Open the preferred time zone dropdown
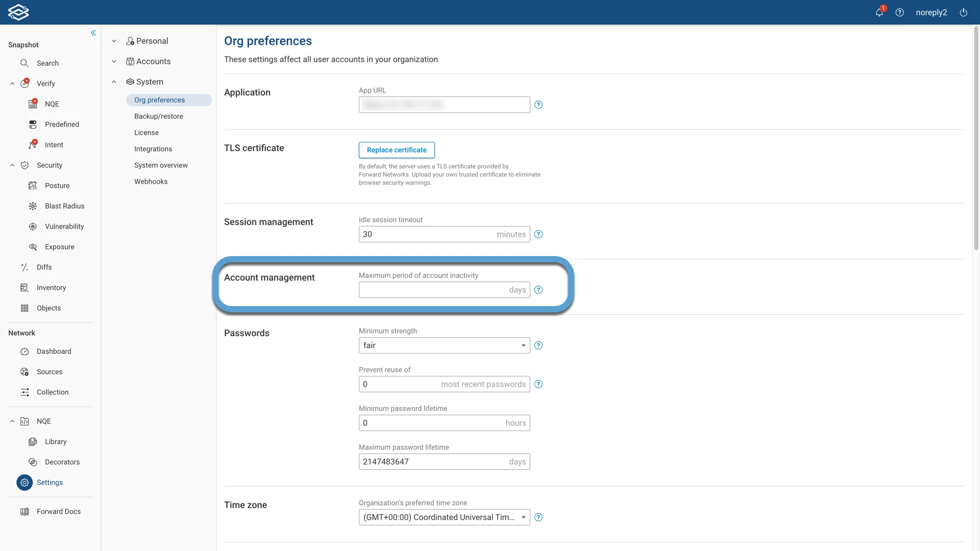This screenshot has height=551, width=980. 444,517
